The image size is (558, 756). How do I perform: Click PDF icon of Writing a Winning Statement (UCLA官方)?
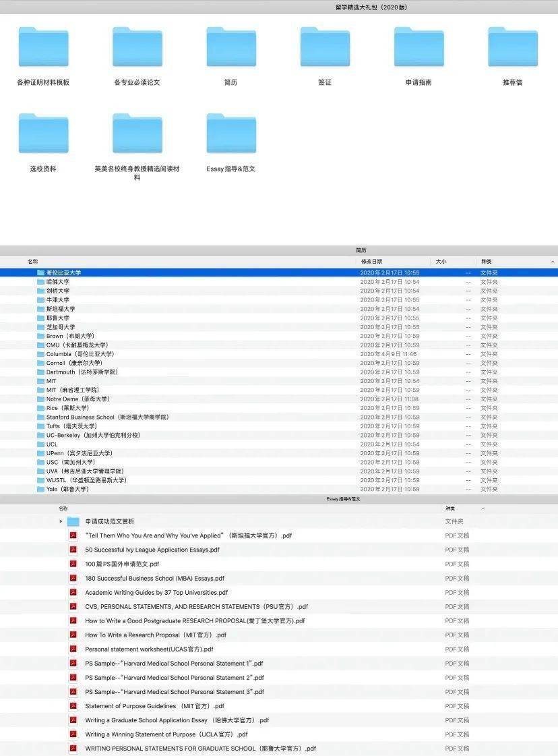(x=73, y=734)
